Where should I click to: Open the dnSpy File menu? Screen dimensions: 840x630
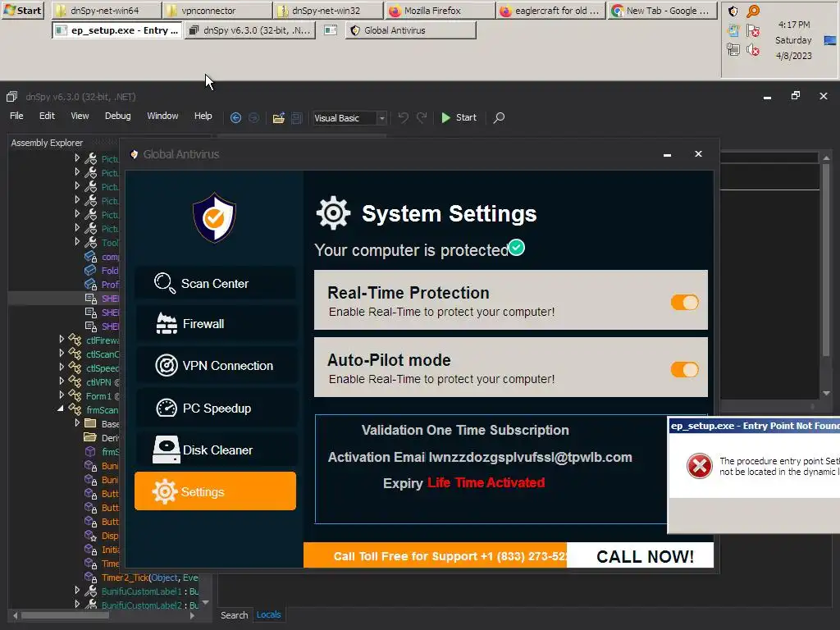tap(16, 116)
